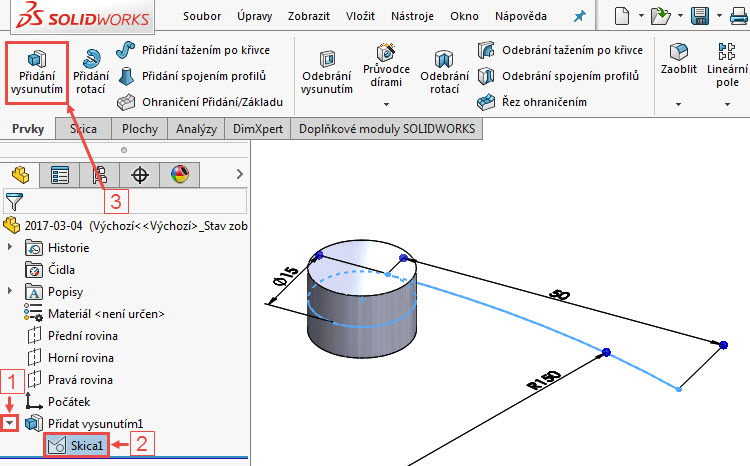Expand the Popisy tree node

10,290
